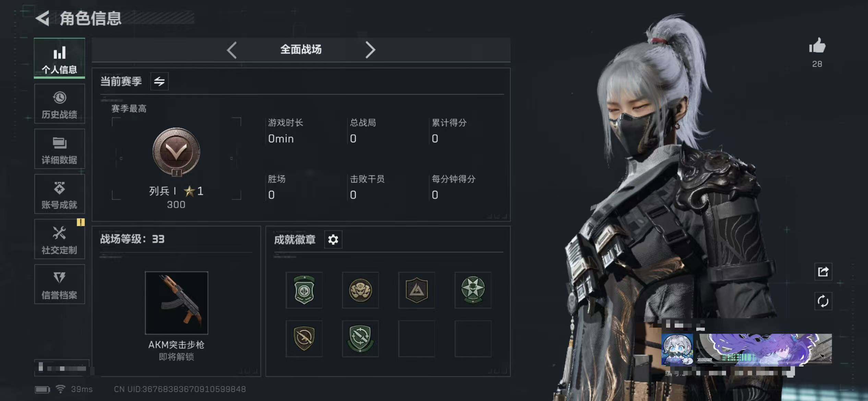Viewport: 868px width, 401px height.
Task: Switch to next game mode with right chevron
Action: click(x=370, y=50)
